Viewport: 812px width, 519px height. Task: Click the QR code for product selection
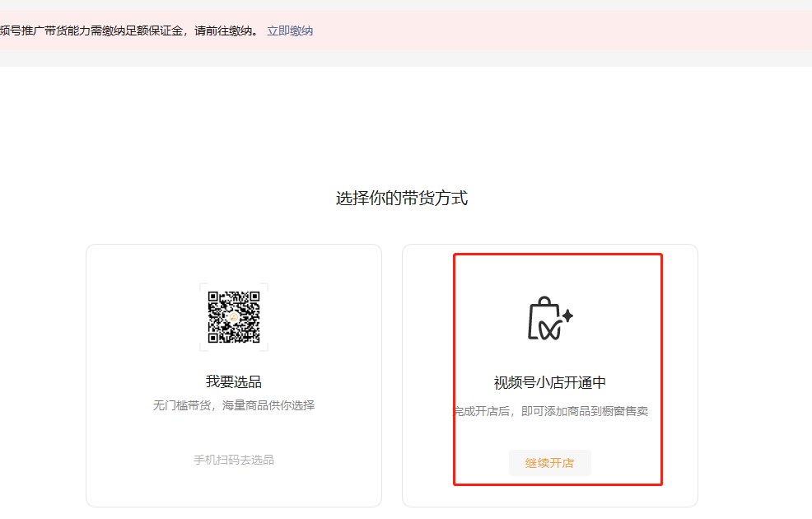(x=234, y=317)
